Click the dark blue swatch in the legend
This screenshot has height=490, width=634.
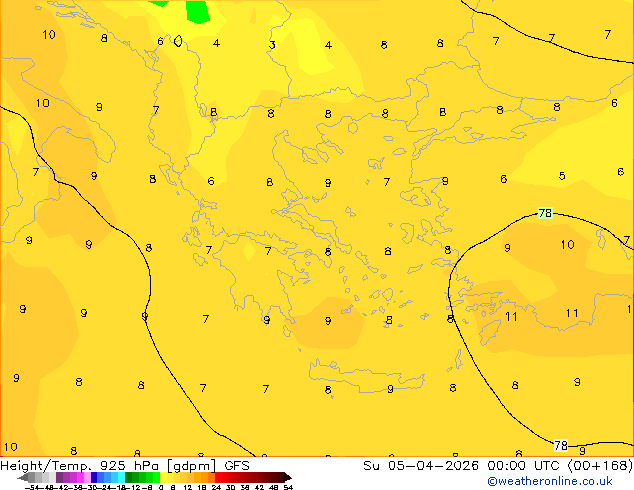point(94,477)
